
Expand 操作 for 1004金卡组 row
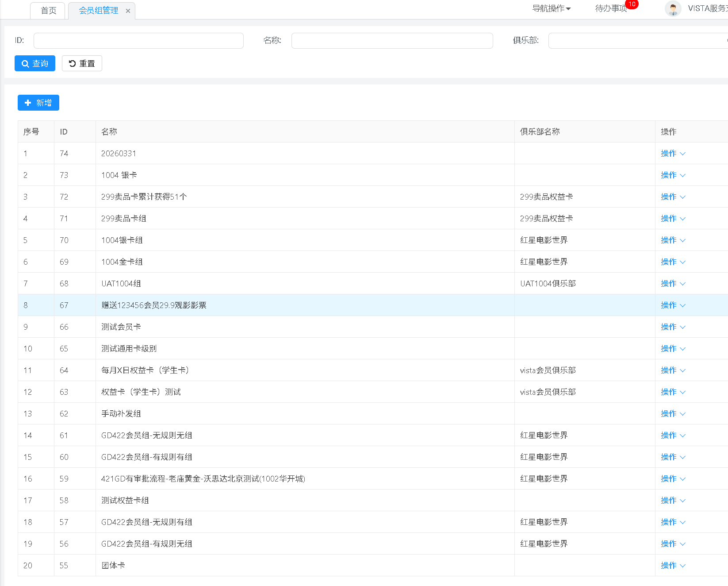tap(673, 262)
